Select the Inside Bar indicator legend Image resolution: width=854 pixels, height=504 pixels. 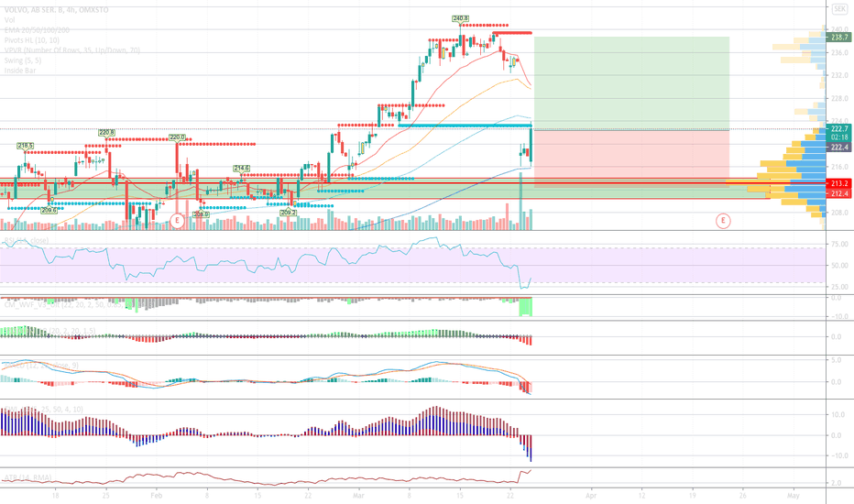pos(21,71)
